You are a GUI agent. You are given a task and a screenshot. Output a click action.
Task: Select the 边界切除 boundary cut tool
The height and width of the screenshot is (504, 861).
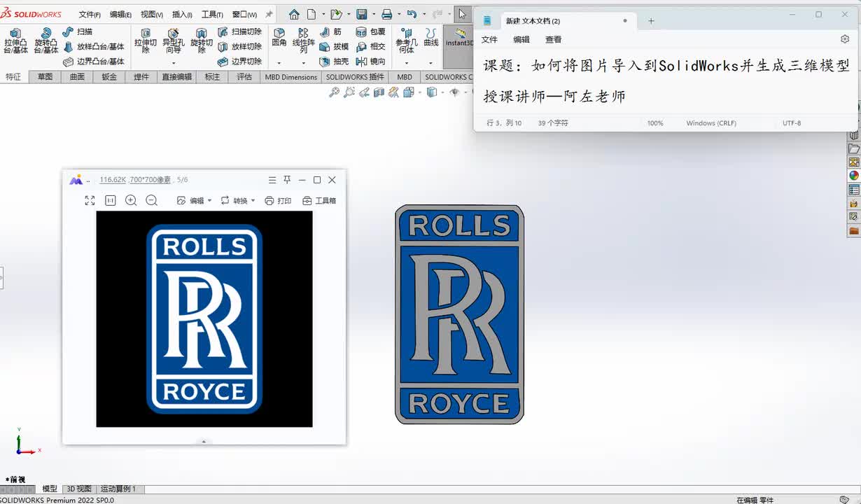pos(239,62)
